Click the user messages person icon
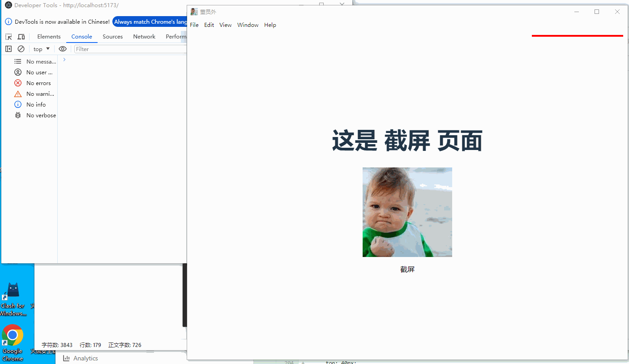629x364 pixels. [x=18, y=73]
